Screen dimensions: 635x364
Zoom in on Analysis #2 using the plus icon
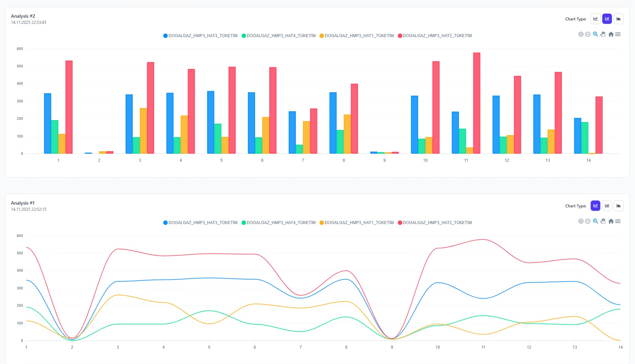coord(581,34)
